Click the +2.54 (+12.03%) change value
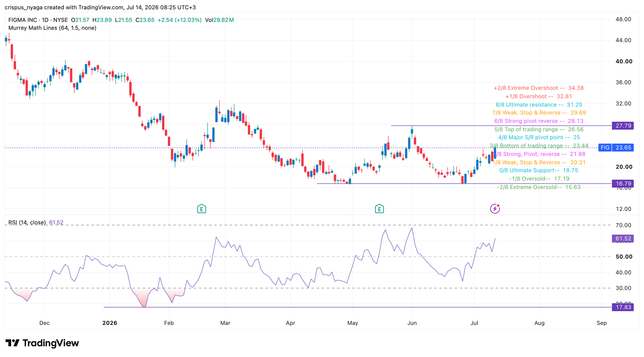 179,20
